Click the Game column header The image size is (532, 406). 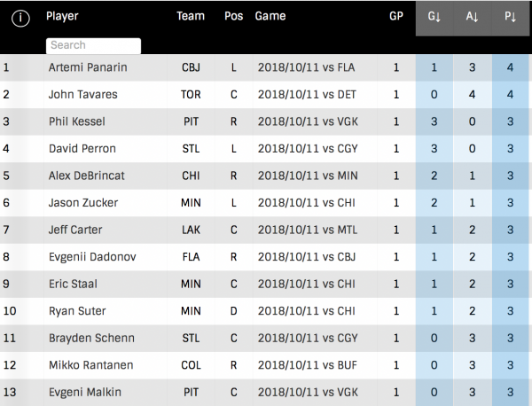[x=270, y=16]
